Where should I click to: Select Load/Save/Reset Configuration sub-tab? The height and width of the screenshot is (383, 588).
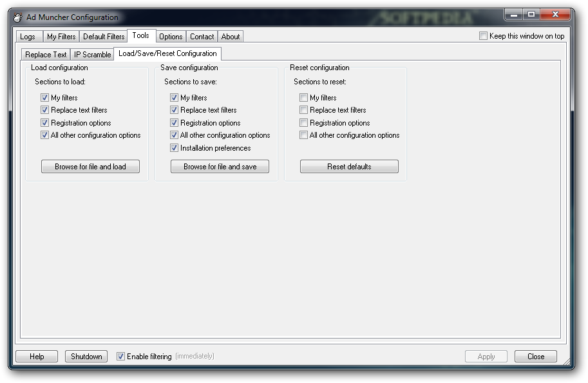click(x=167, y=53)
